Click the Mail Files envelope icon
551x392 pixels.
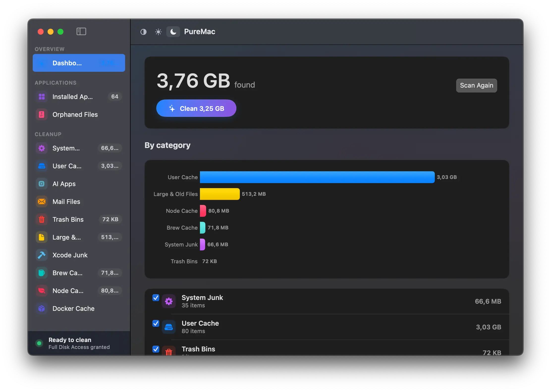click(x=42, y=201)
